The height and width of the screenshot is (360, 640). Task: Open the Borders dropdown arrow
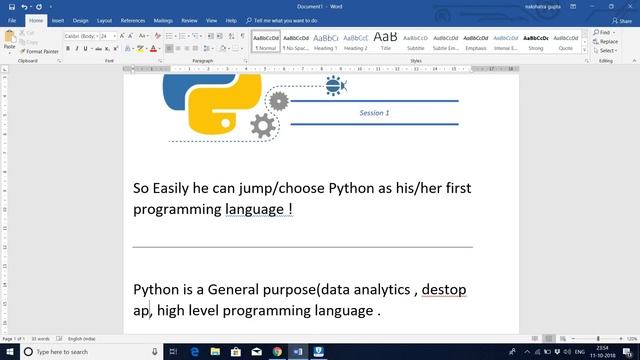242,49
